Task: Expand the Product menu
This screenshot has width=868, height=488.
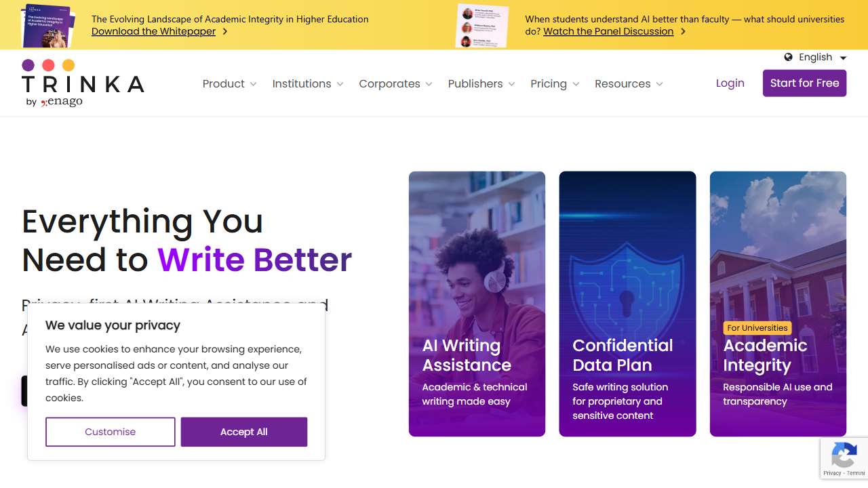Action: click(x=229, y=84)
